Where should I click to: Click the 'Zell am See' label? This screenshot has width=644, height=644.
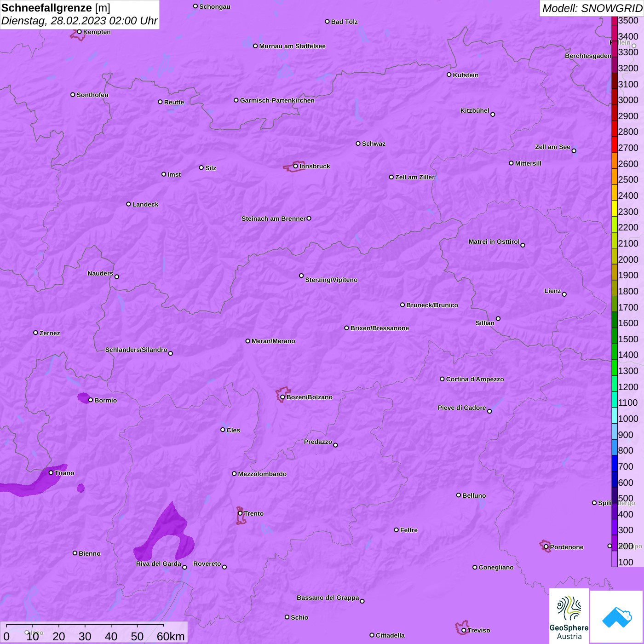pos(552,147)
